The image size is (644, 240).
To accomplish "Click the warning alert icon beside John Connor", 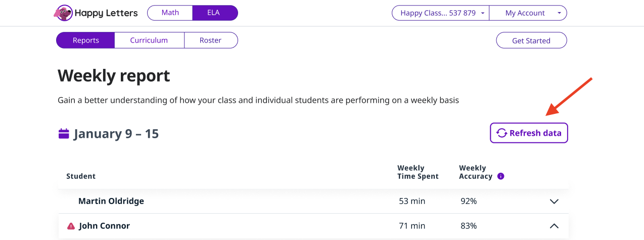I will (71, 226).
